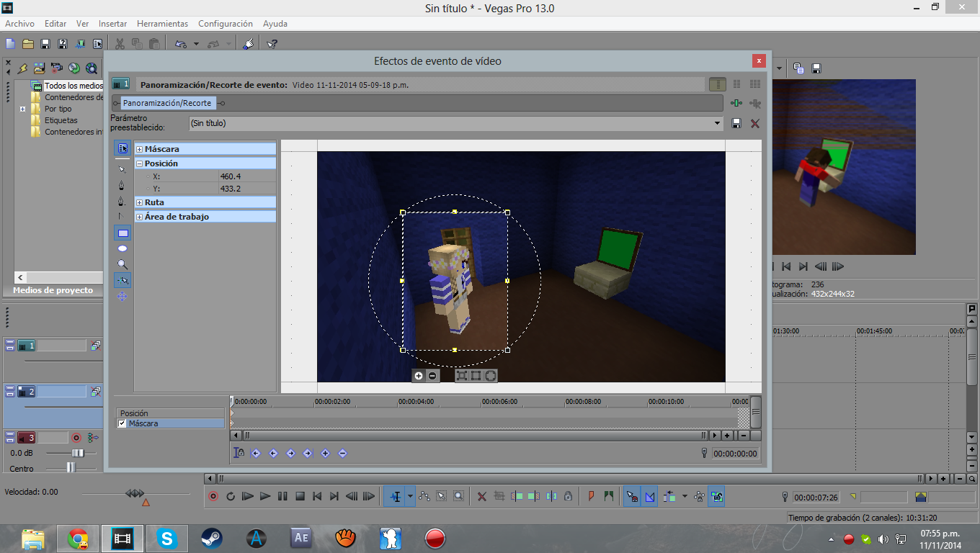
Task: Toggle the first view layout button in effects header
Action: click(717, 84)
